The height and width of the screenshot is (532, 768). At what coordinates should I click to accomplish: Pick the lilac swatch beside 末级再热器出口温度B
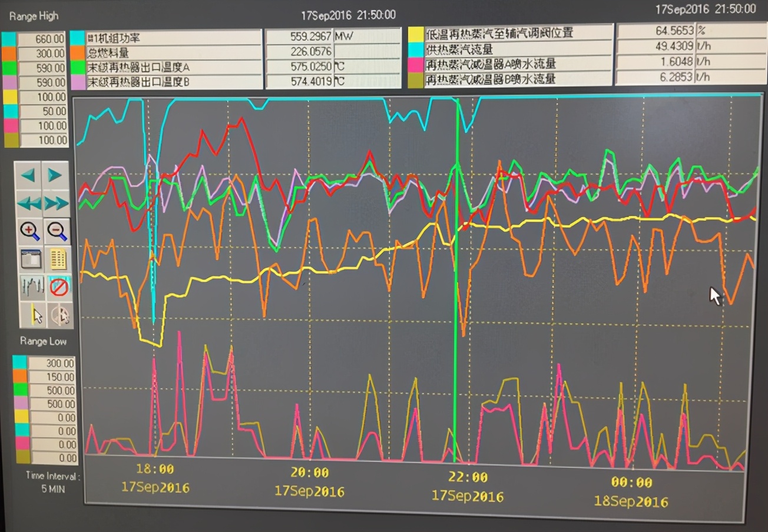click(79, 82)
